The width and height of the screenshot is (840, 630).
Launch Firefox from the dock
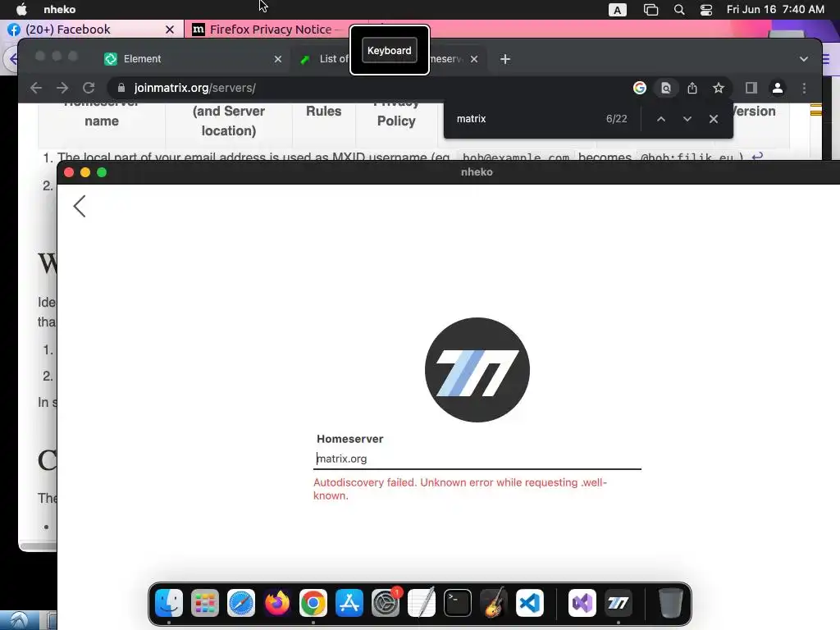click(277, 603)
